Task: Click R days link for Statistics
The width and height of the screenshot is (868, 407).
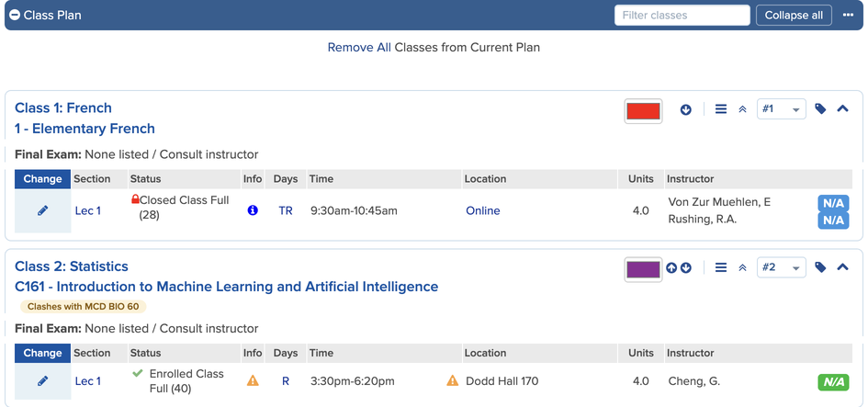Action: tap(286, 381)
